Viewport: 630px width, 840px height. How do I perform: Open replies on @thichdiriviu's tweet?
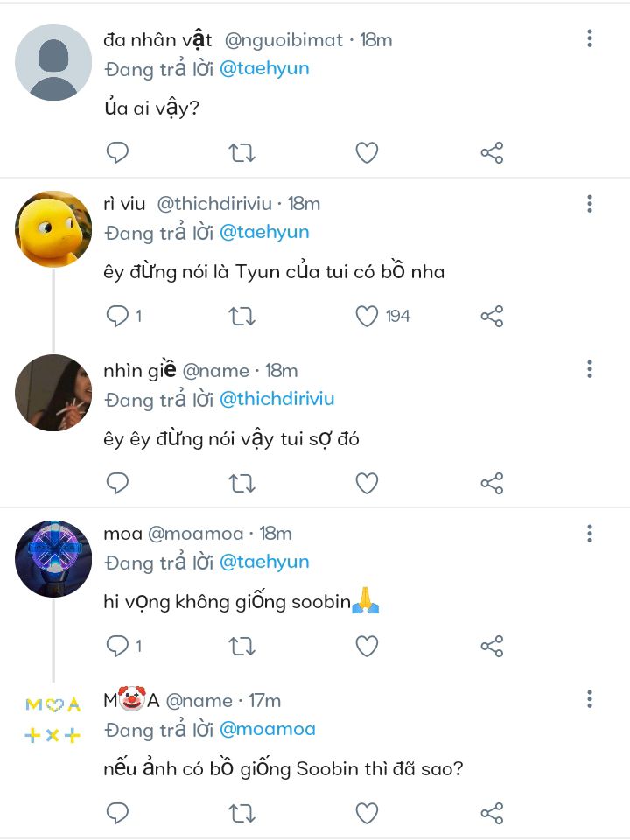(117, 316)
